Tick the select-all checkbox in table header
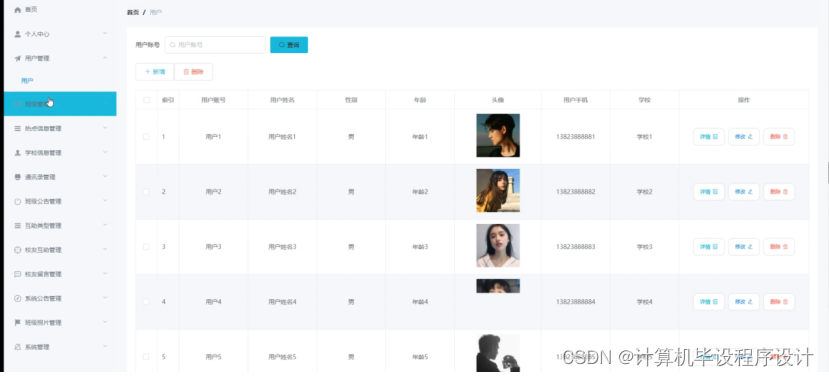 pos(146,100)
